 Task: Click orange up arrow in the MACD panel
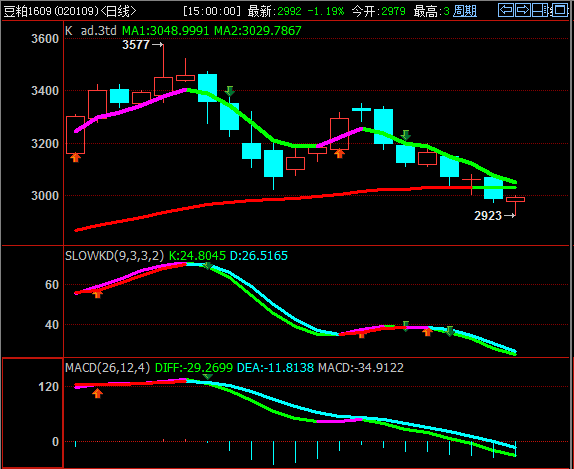[x=97, y=394]
